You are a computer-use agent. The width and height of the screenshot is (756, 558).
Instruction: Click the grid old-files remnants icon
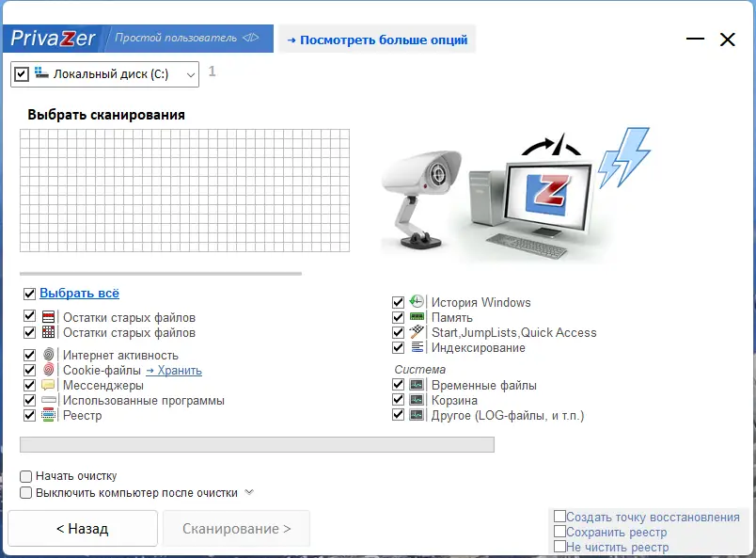[48, 332]
